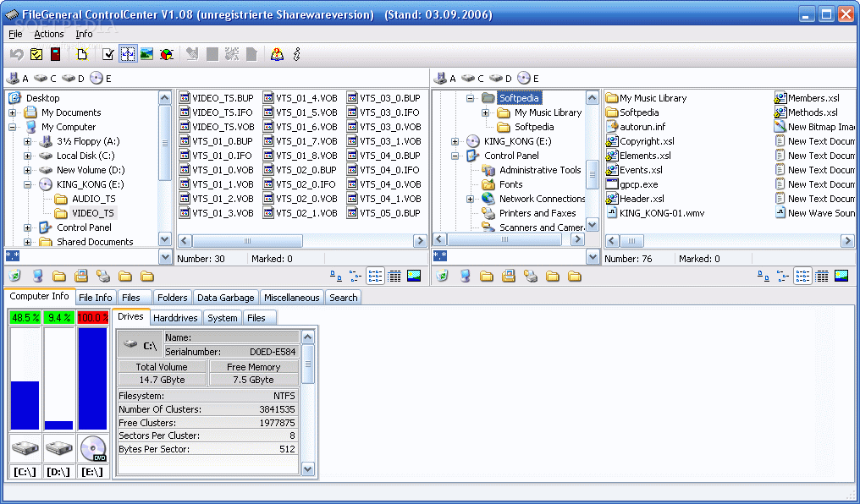The height and width of the screenshot is (504, 860).
Task: Open the Info menu
Action: coord(84,34)
